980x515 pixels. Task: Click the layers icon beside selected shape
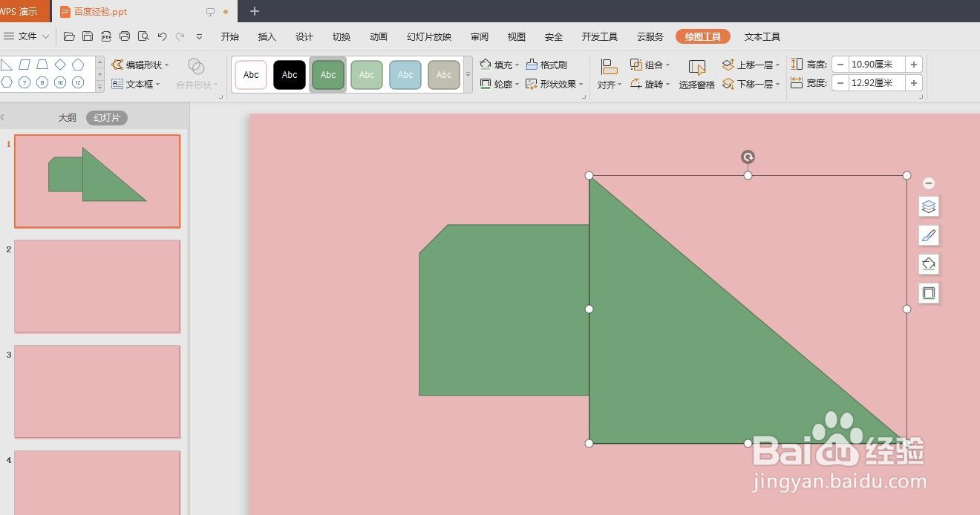click(929, 206)
